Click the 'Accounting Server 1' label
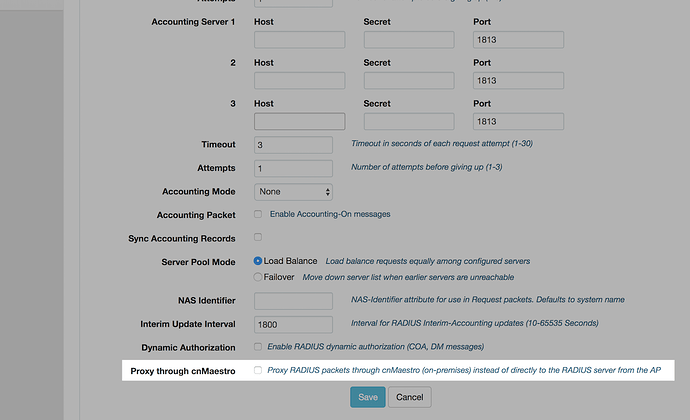This screenshot has height=420, width=690. pyautogui.click(x=193, y=22)
